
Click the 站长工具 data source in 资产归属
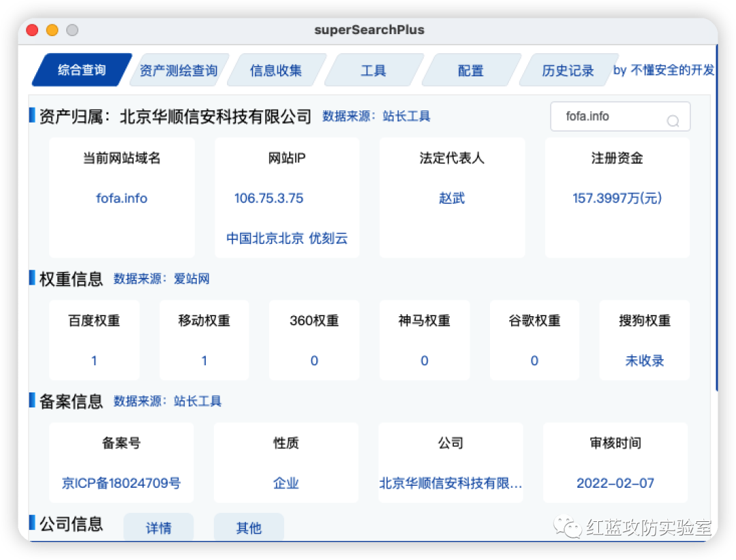click(406, 116)
